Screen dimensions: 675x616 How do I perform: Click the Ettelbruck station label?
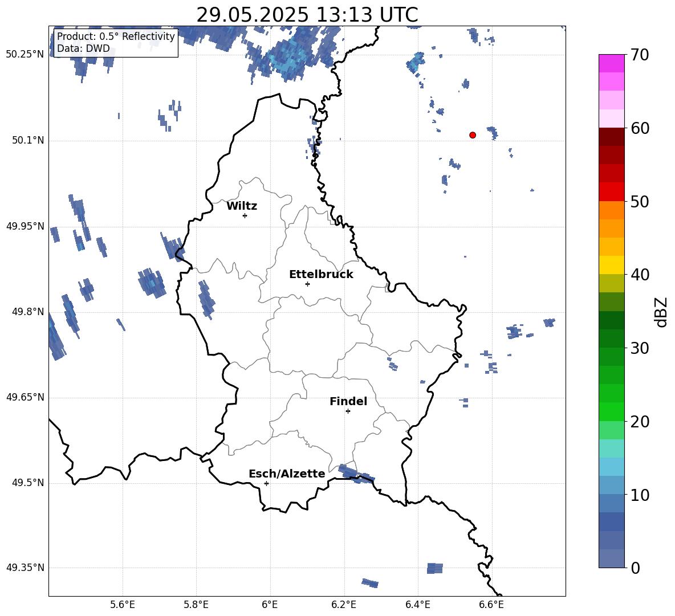[321, 275]
